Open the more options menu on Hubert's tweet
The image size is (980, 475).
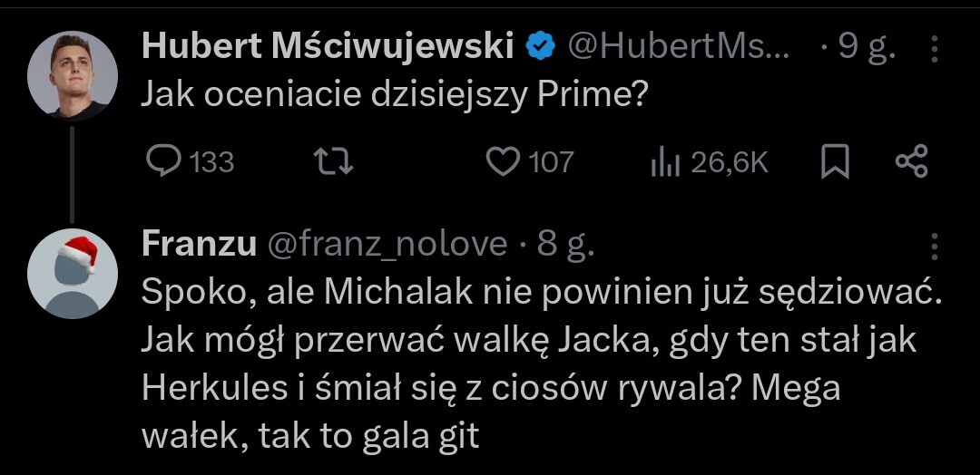936,49
